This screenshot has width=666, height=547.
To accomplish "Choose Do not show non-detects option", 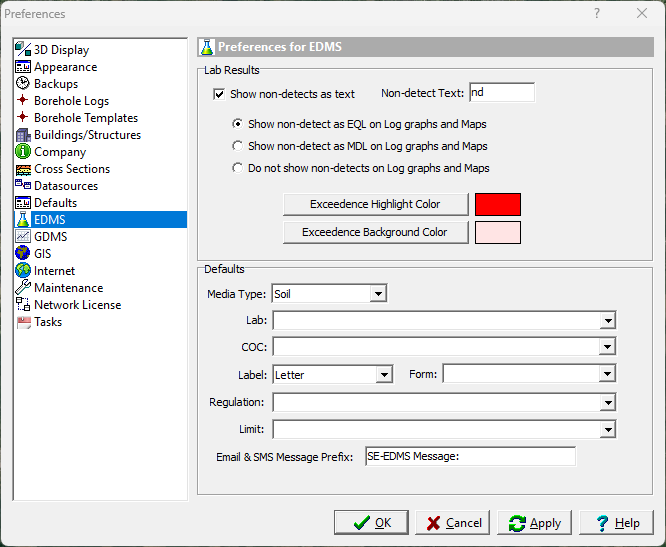I will pos(237,168).
